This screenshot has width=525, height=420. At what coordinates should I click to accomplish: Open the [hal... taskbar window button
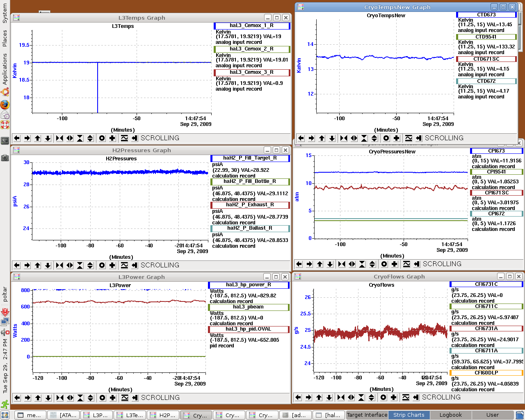coord(329,415)
